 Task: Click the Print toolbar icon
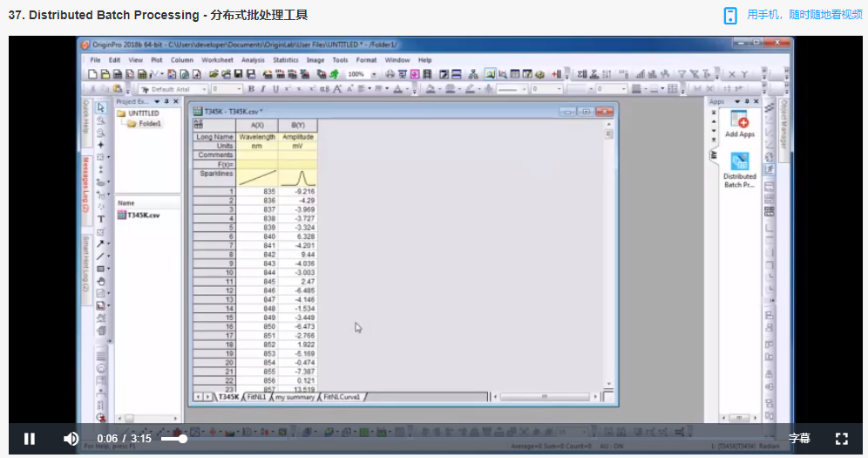pos(390,74)
